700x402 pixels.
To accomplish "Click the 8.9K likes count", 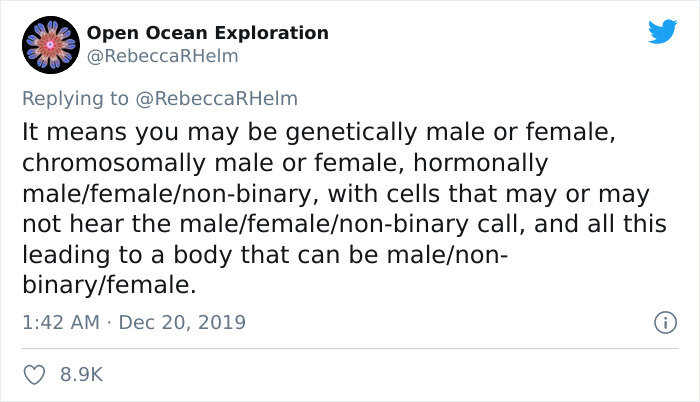I will click(x=82, y=374).
